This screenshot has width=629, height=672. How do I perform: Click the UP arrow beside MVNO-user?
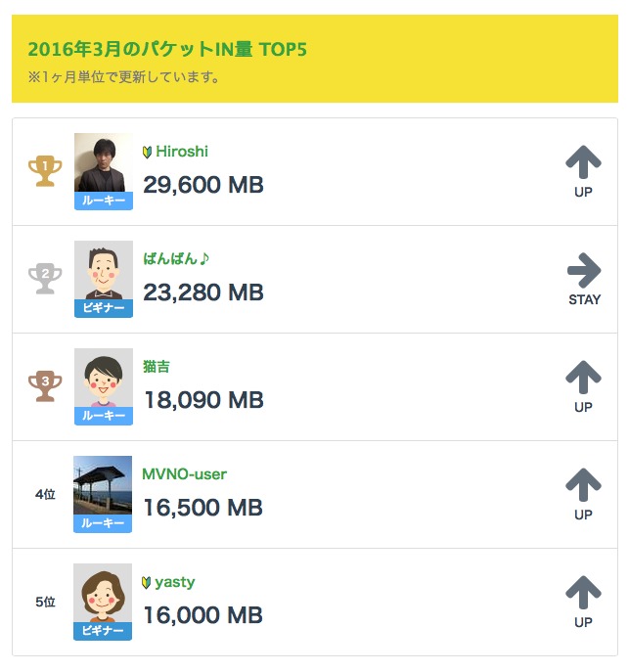click(x=583, y=485)
